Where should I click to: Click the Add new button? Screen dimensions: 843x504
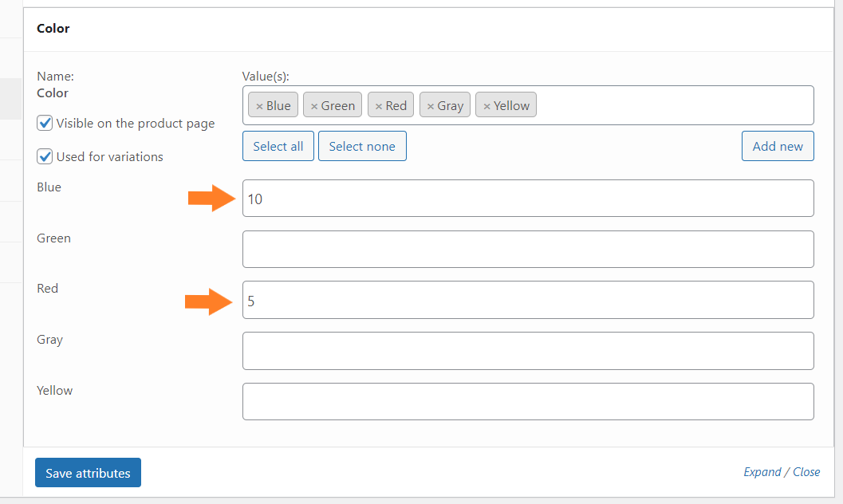(x=778, y=146)
